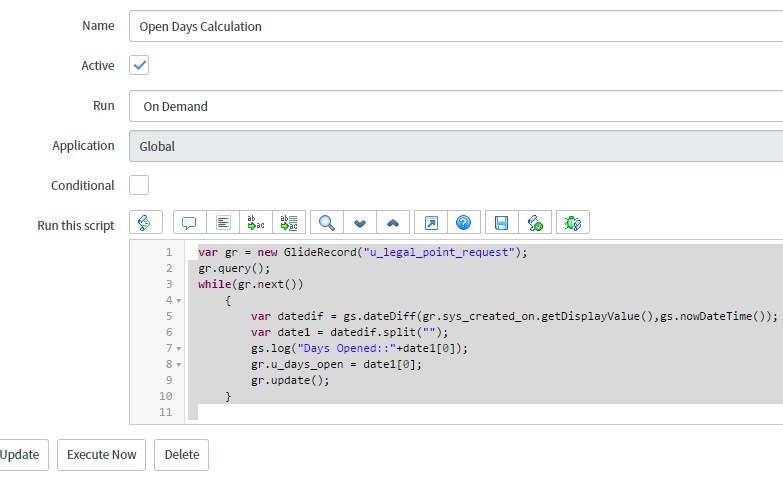Click the Replace icon in script toolbar
The image size is (783, 493).
click(x=256, y=222)
